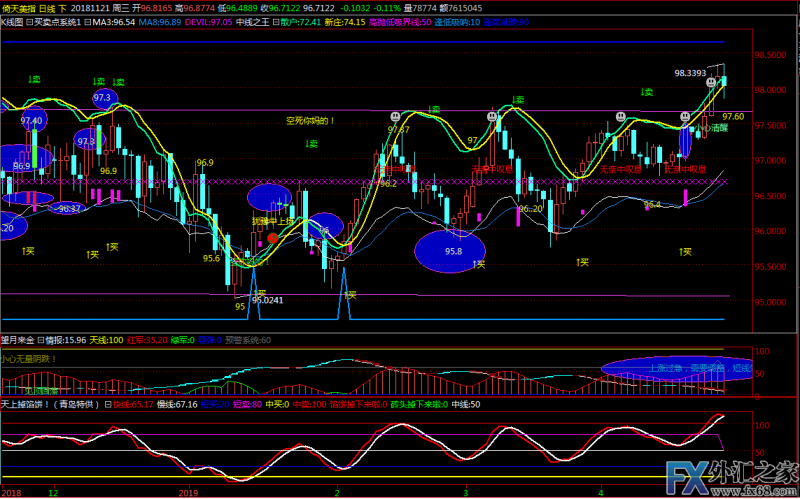Toggle the box icon before 情报:15.96
The height and width of the screenshot is (499, 800).
41,340
